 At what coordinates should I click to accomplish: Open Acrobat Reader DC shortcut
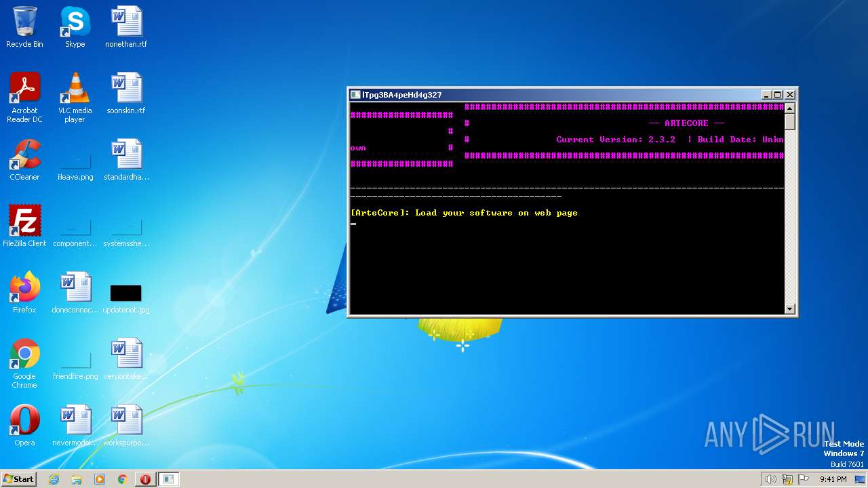24,98
